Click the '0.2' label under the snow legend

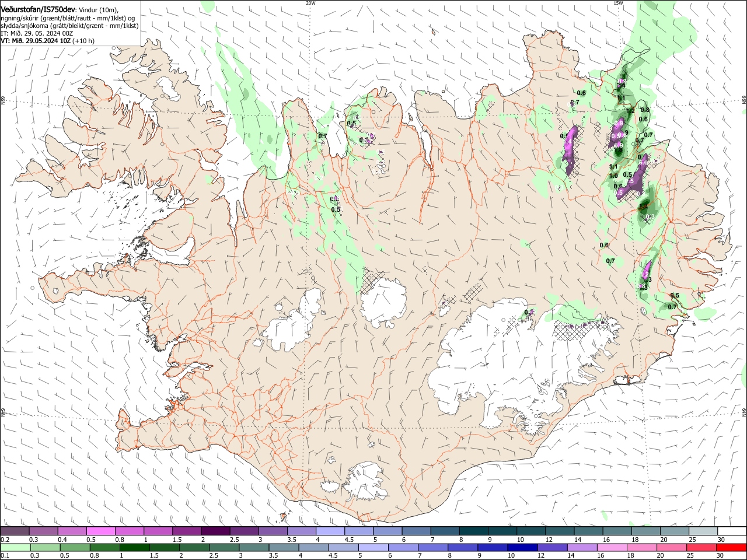coord(5,540)
